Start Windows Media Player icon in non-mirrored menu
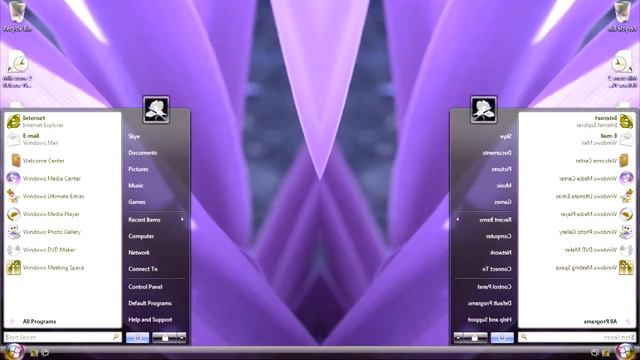 pos(13,214)
